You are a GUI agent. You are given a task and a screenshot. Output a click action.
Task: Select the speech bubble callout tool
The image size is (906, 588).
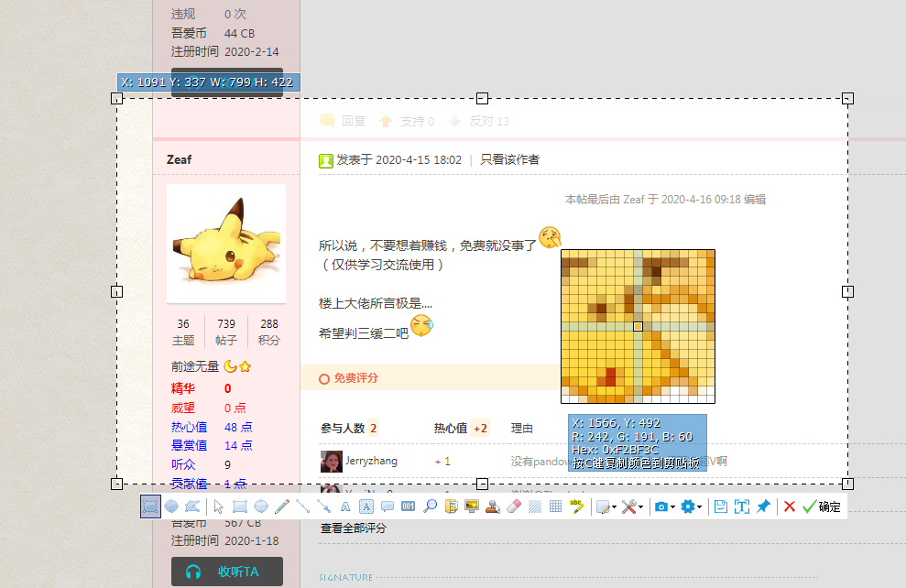click(388, 506)
